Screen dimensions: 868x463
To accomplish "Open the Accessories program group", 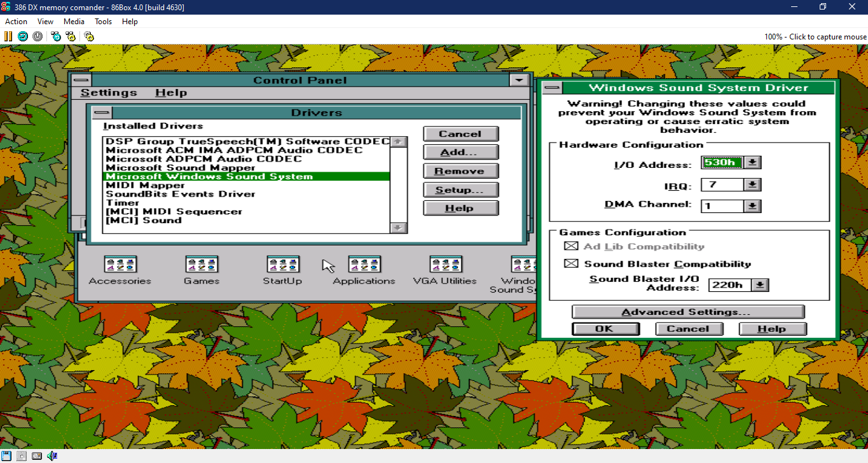I will [119, 264].
